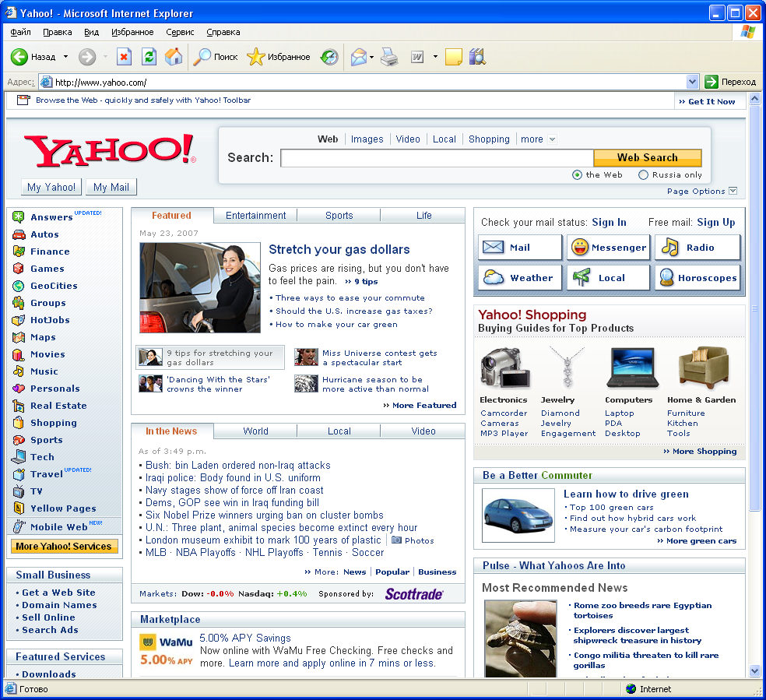766x700 pixels.
Task: Click the Web Search button
Action: pyautogui.click(x=648, y=158)
